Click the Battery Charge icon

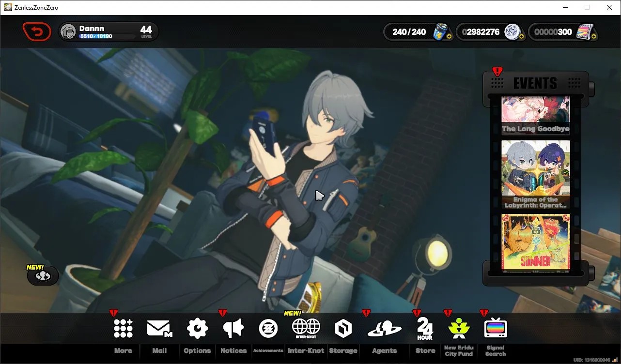click(441, 32)
